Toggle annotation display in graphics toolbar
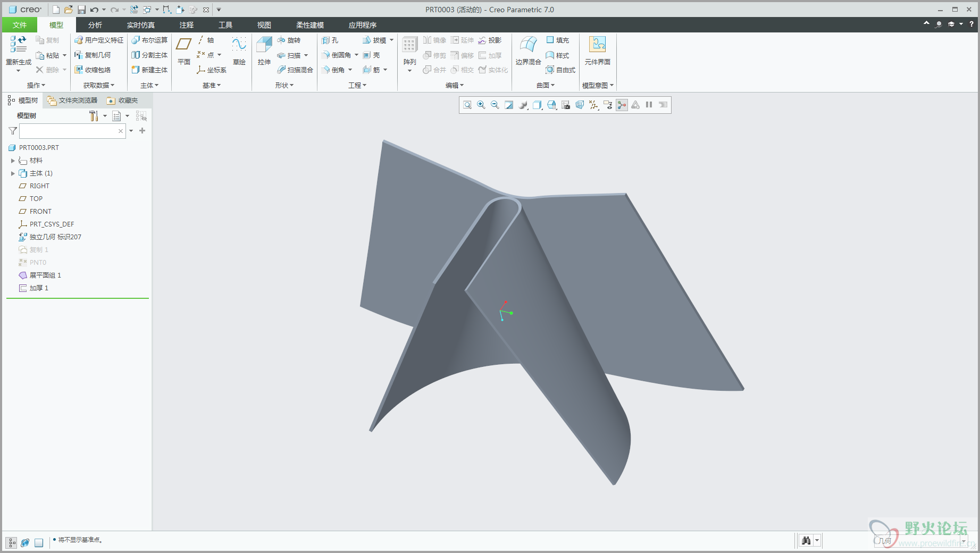Image resolution: width=980 pixels, height=553 pixels. 608,105
